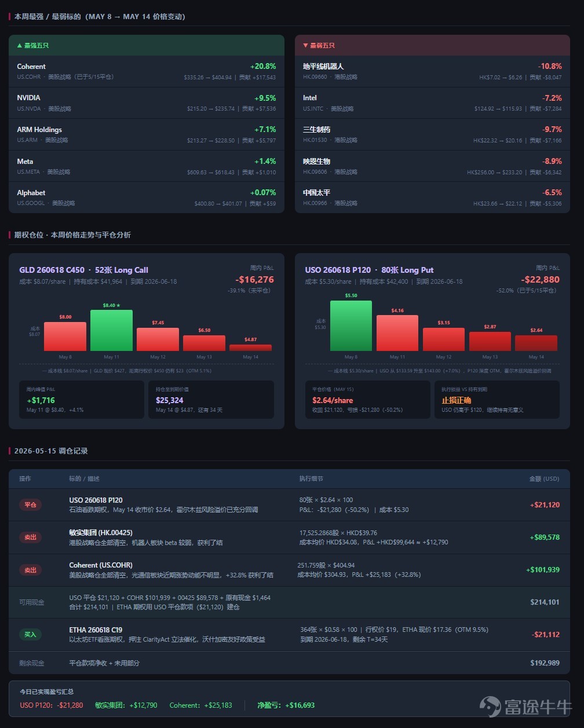The height and width of the screenshot is (728, 584).
Task: Select the 映恩生物 row
Action: [432, 166]
